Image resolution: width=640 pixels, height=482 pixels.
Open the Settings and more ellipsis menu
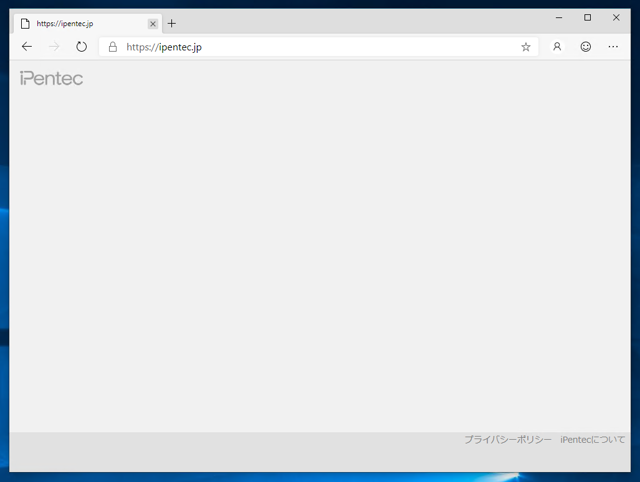[x=613, y=47]
